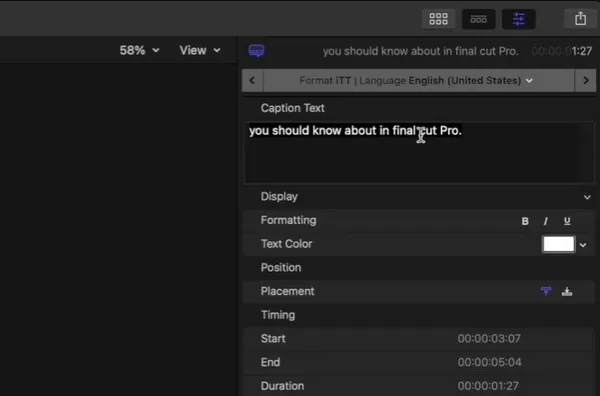
Task: Set caption placement to bottom
Action: coord(567,292)
